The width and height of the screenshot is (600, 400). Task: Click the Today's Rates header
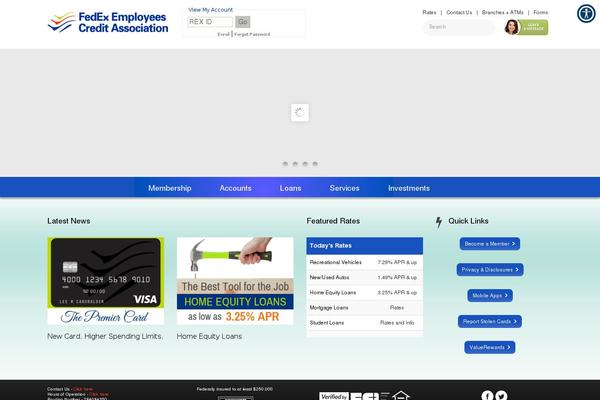[365, 246]
